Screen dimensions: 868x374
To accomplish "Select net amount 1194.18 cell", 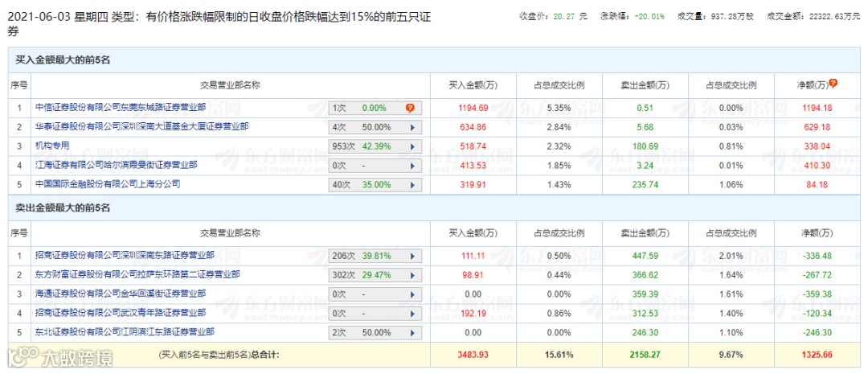I will tap(817, 108).
